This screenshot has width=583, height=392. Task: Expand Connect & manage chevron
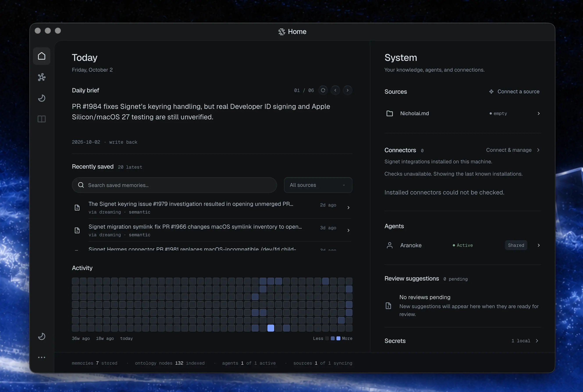[538, 150]
